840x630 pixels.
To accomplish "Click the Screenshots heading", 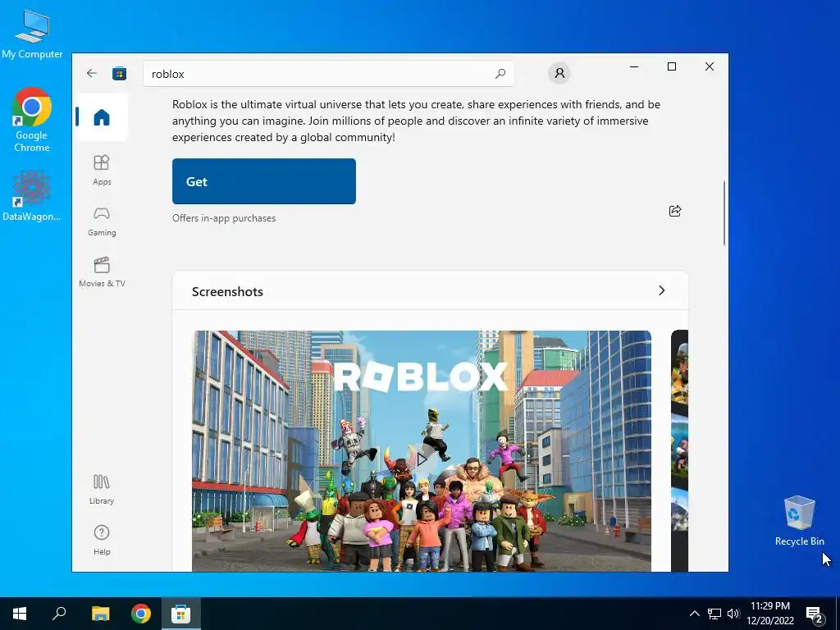I will click(x=227, y=291).
